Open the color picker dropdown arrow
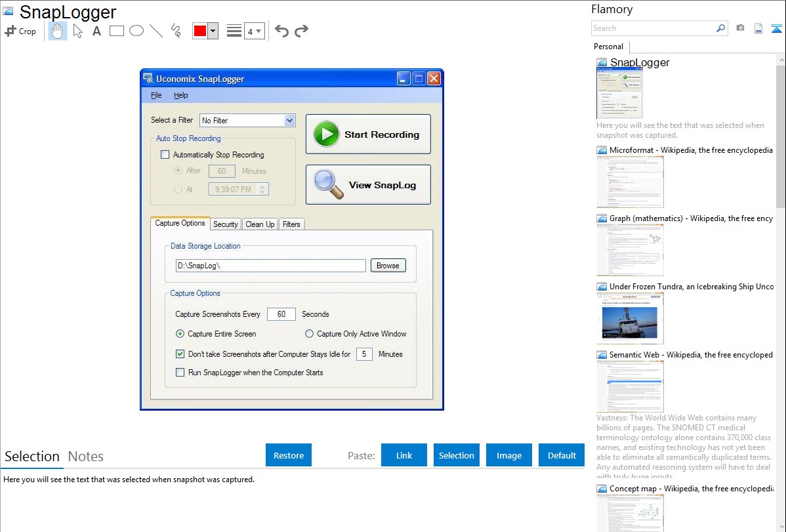 click(213, 31)
